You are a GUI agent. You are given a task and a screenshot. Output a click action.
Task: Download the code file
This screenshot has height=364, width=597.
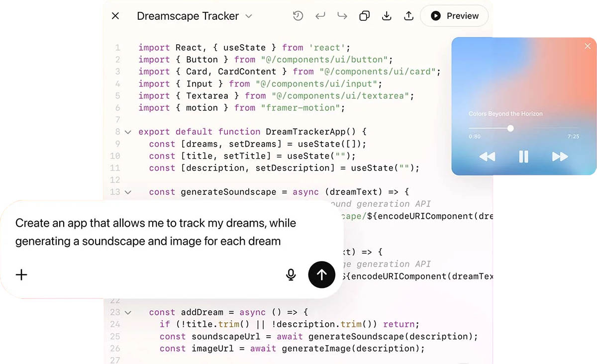click(x=387, y=16)
